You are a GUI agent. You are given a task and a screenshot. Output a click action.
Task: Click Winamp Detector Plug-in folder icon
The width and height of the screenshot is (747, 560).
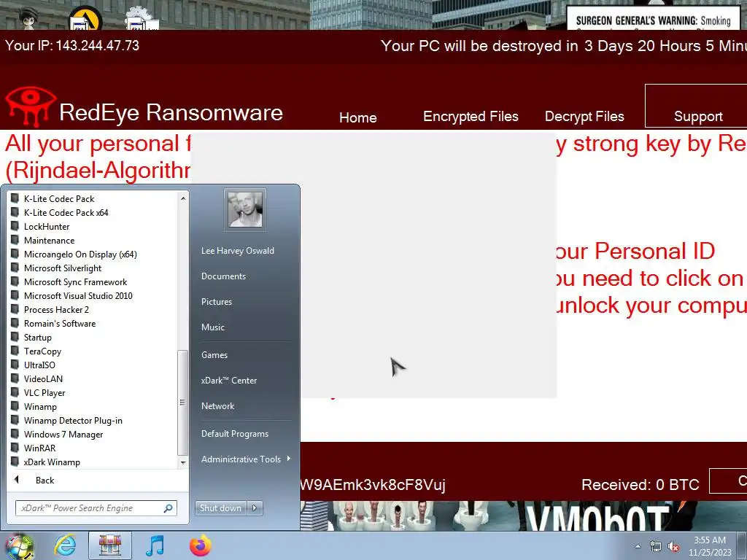coord(15,420)
